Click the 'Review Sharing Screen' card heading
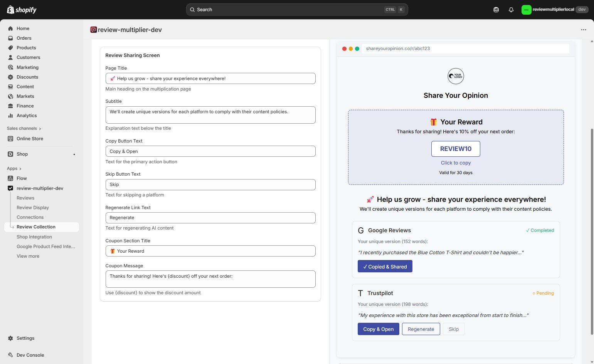The height and width of the screenshot is (364, 594). 132,55
